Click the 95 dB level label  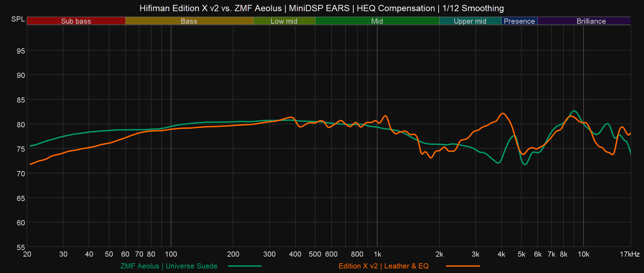click(21, 51)
